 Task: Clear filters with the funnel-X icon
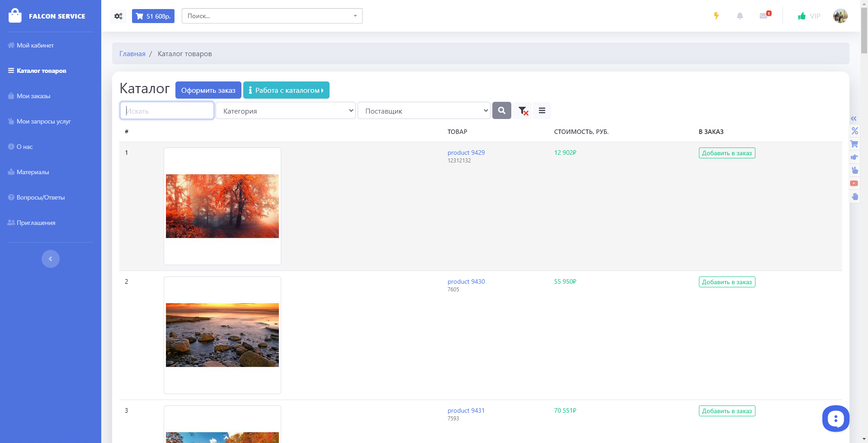(523, 111)
